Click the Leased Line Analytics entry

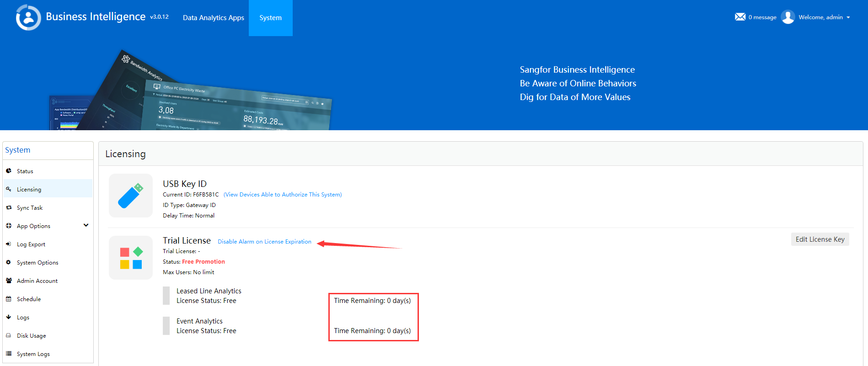click(209, 291)
